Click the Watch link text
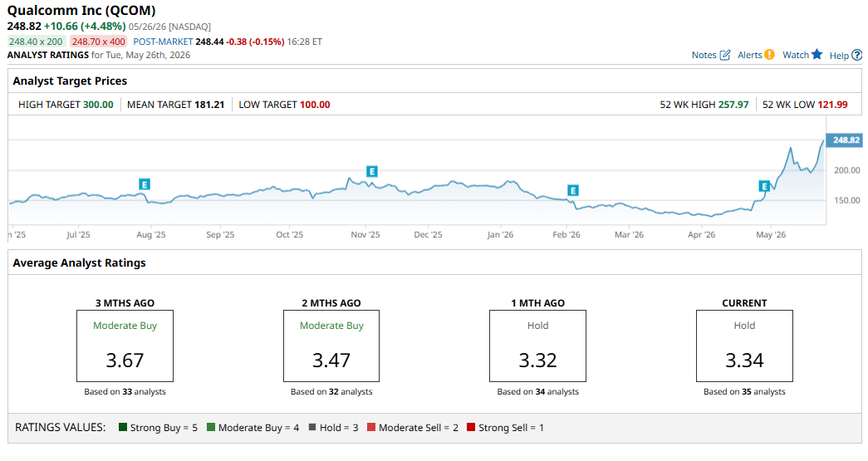868x461 pixels. (796, 55)
